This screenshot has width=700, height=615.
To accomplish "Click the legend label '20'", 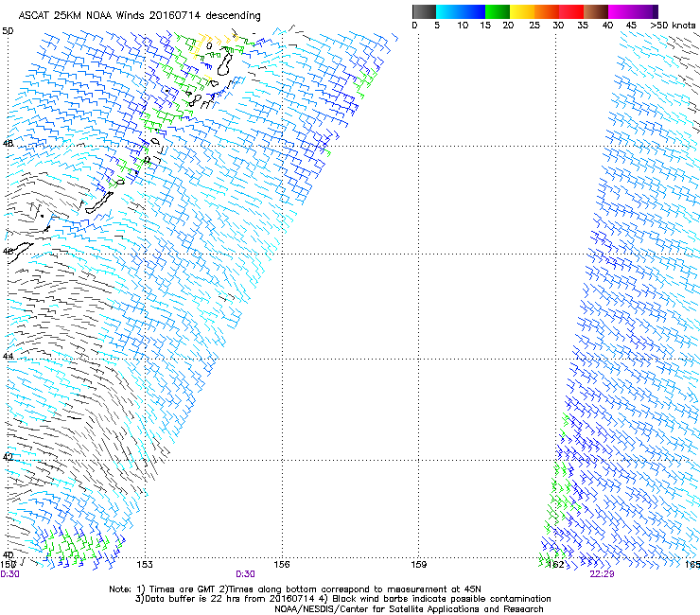I will [508, 26].
